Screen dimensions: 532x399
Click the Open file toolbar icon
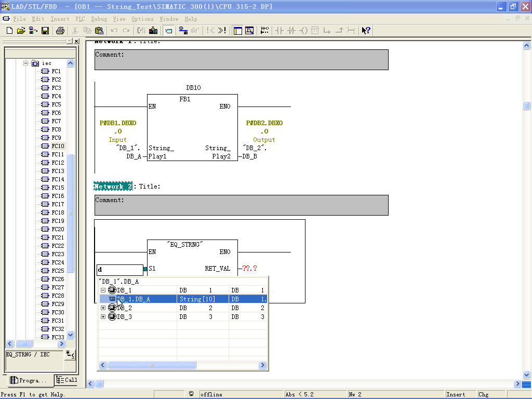[x=21, y=31]
